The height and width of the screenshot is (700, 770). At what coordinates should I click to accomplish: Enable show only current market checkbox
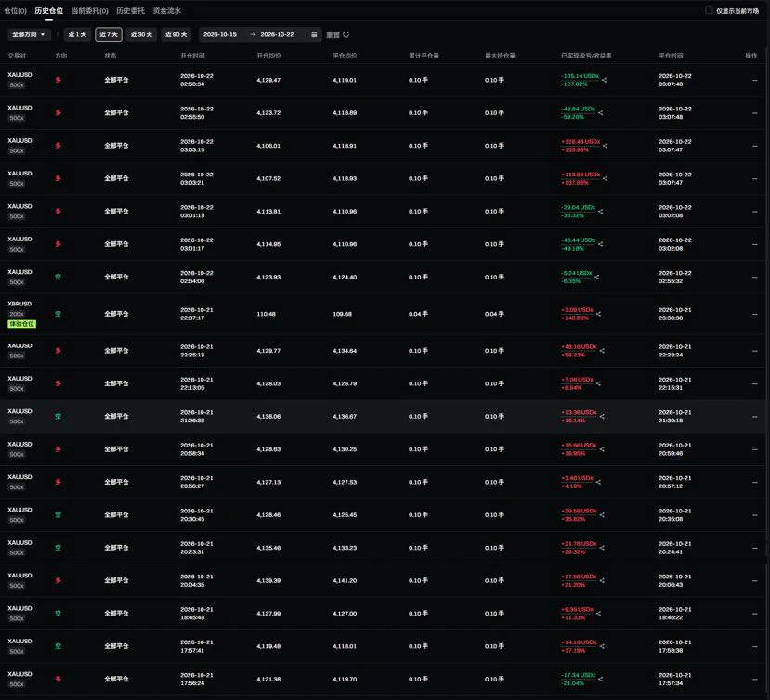[709, 10]
